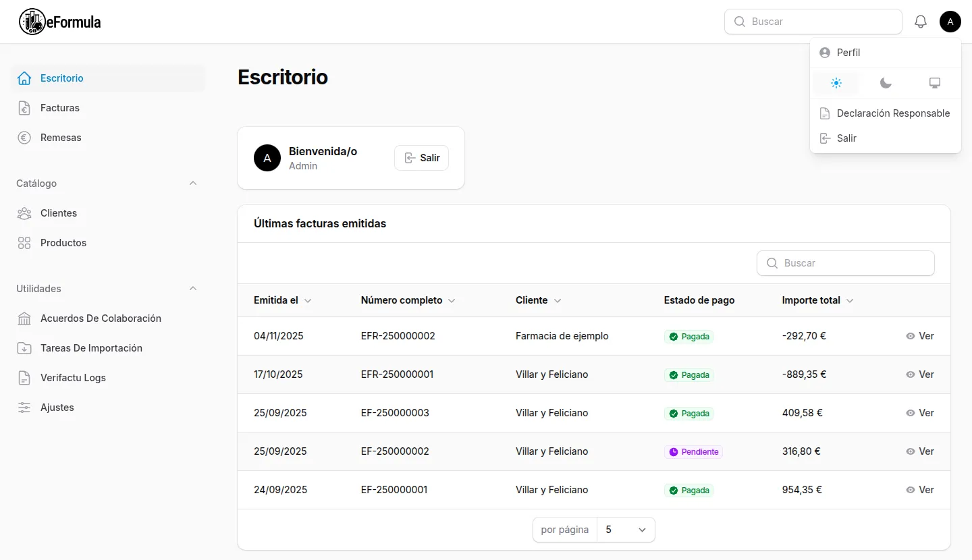The height and width of the screenshot is (560, 972).
Task: Open the notifications bell
Action: (921, 22)
